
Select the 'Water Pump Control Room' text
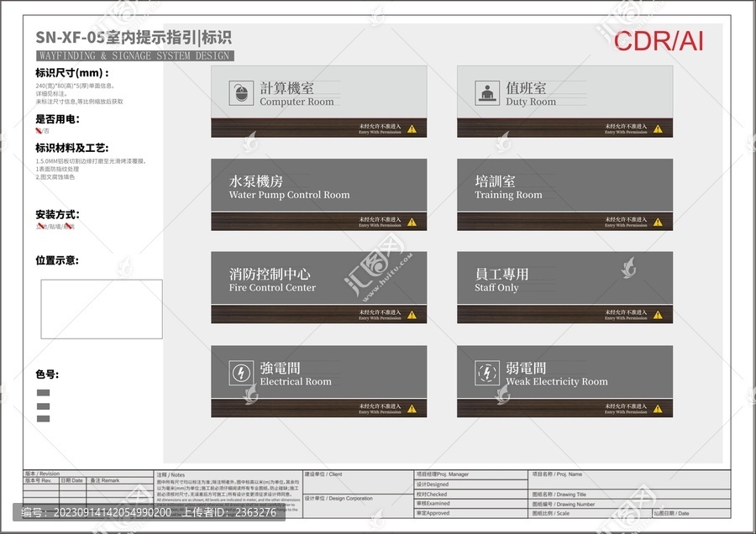[289, 195]
